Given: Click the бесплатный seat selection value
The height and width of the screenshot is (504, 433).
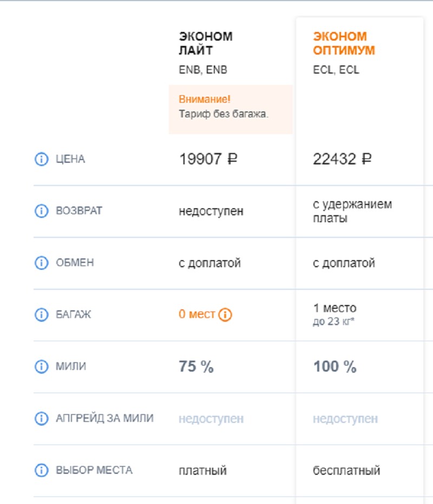Looking at the screenshot, I should [346, 470].
